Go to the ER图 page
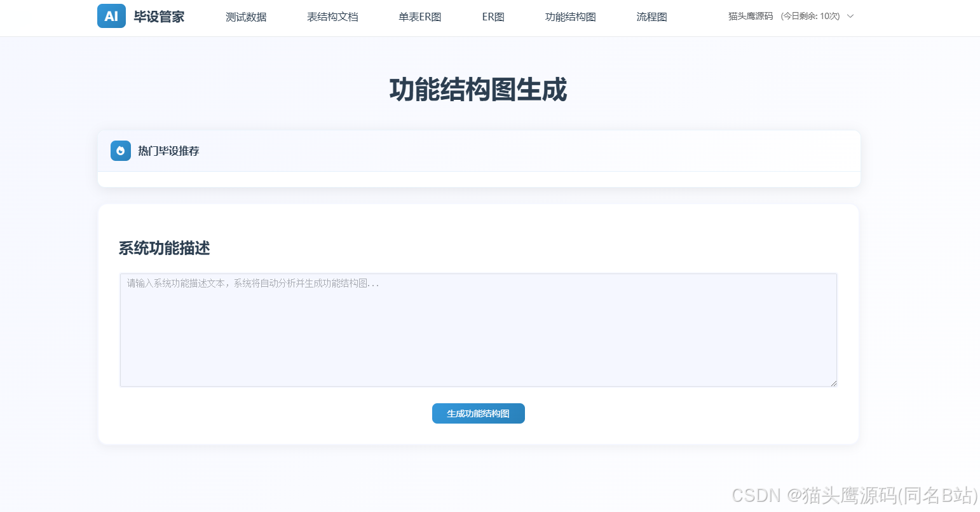 click(493, 17)
